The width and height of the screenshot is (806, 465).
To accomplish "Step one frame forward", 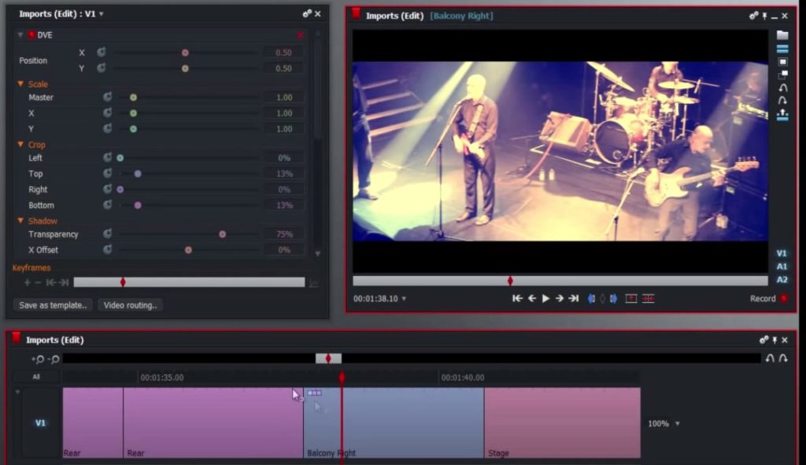I will coord(559,299).
